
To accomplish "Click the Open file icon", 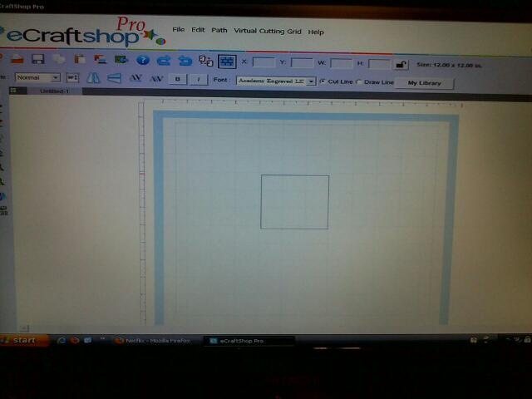I will [x=17, y=59].
